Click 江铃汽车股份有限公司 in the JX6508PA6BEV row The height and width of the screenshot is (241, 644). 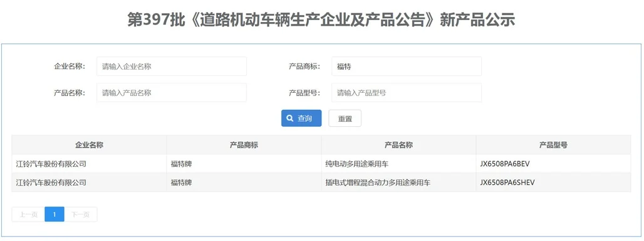pos(51,164)
